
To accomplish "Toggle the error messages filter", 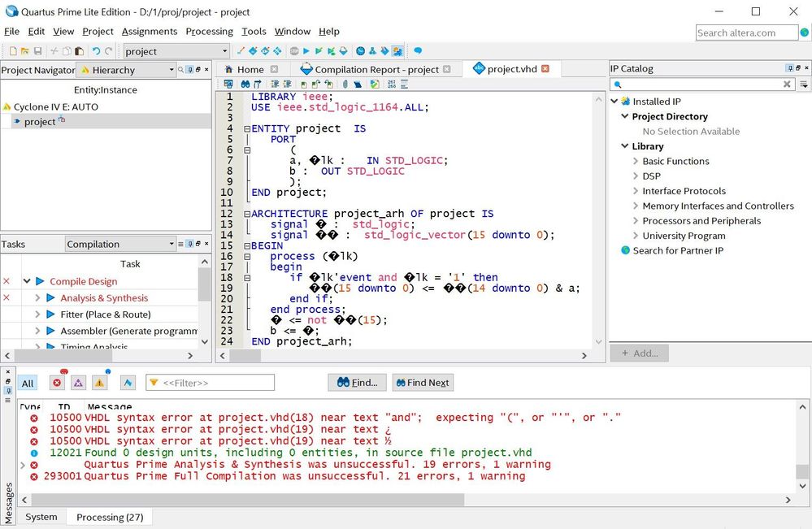I will click(x=57, y=383).
